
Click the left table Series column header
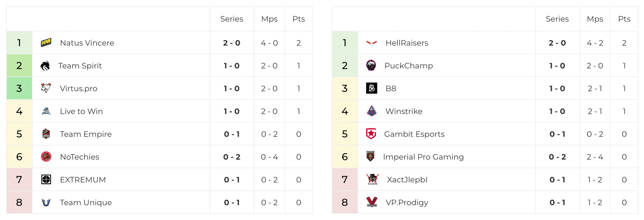(x=231, y=19)
